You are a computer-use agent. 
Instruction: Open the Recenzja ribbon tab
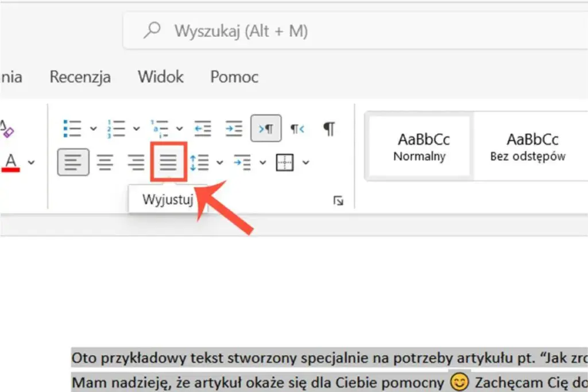tap(80, 76)
